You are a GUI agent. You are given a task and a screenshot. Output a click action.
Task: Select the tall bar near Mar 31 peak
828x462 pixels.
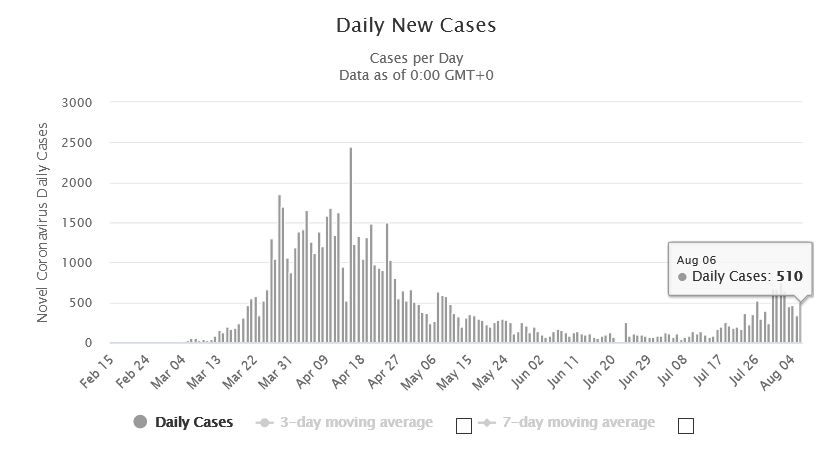279,269
